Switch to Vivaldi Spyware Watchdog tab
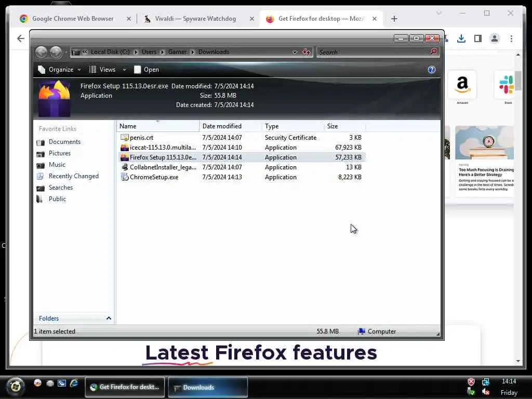The height and width of the screenshot is (399, 532). pos(195,19)
